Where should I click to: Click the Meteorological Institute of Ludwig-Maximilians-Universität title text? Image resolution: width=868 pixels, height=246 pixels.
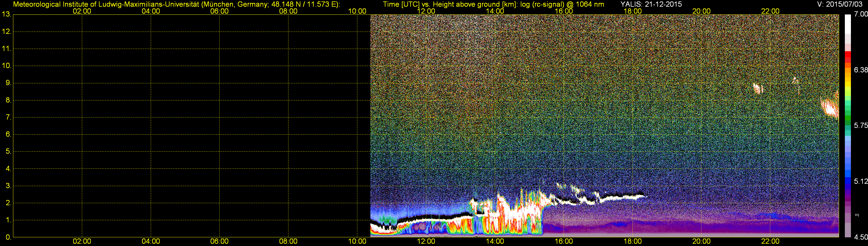point(176,4)
